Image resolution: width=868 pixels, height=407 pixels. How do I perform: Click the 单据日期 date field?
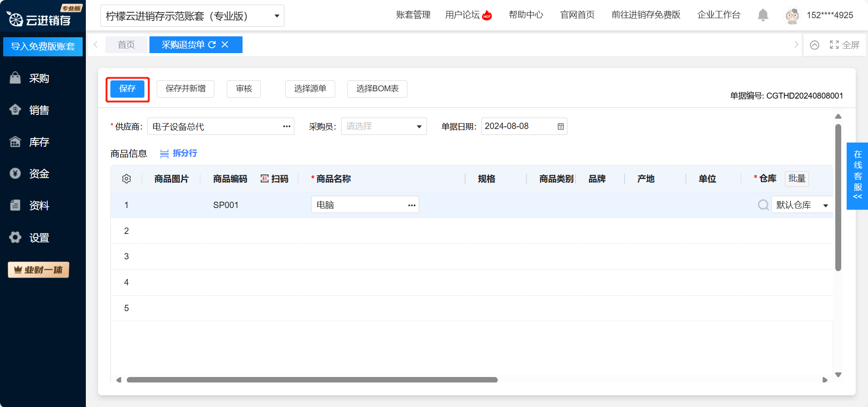coord(524,126)
